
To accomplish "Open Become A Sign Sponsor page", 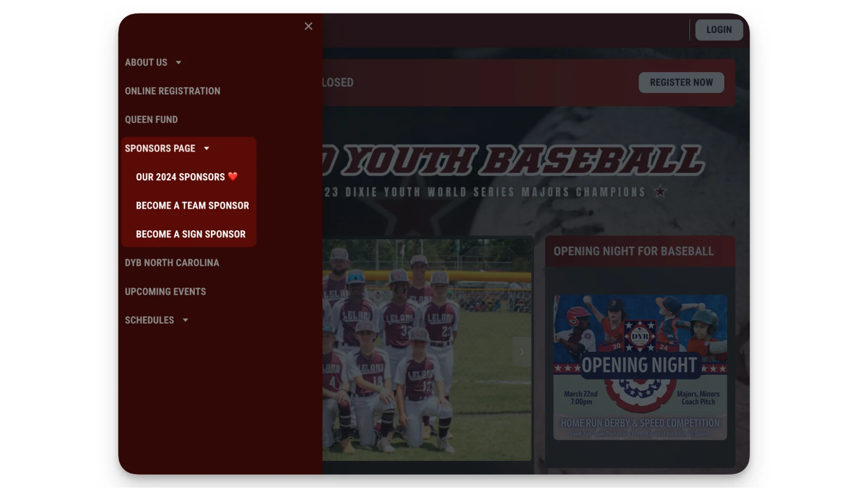I will click(190, 234).
